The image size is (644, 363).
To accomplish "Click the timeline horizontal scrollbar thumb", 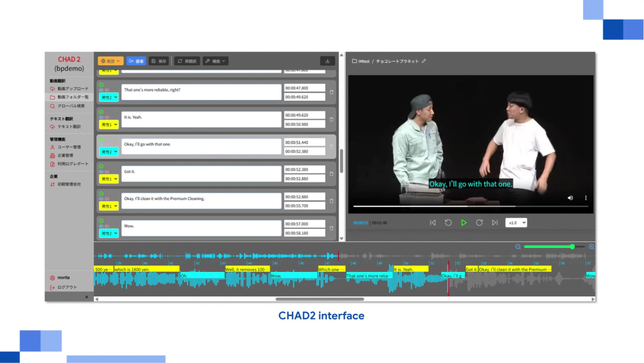I will click(320, 299).
